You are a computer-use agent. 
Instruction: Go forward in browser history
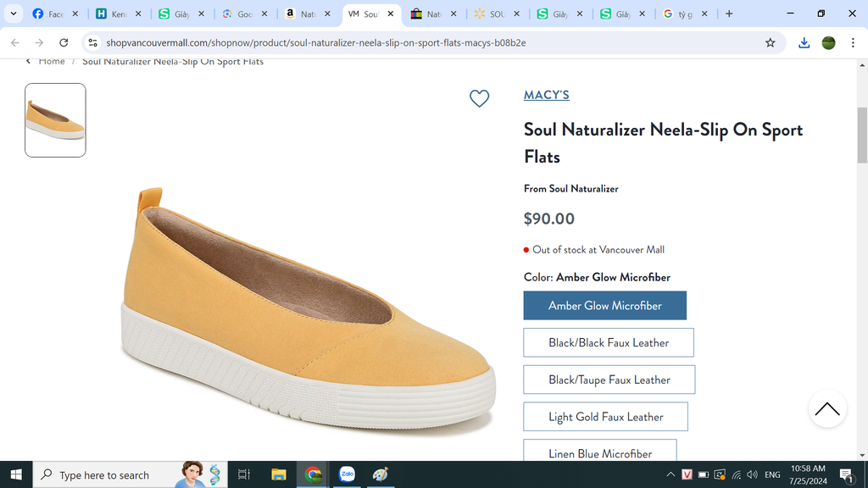click(x=39, y=42)
